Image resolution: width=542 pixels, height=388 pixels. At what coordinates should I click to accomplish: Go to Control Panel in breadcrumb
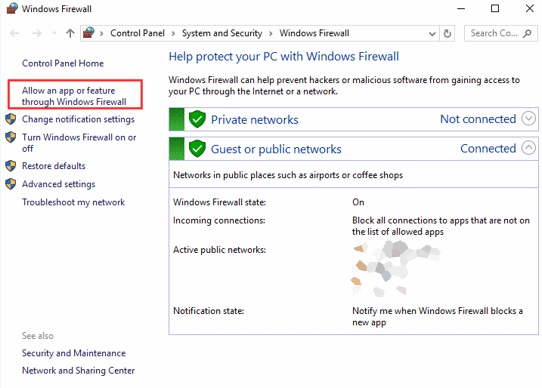(137, 33)
